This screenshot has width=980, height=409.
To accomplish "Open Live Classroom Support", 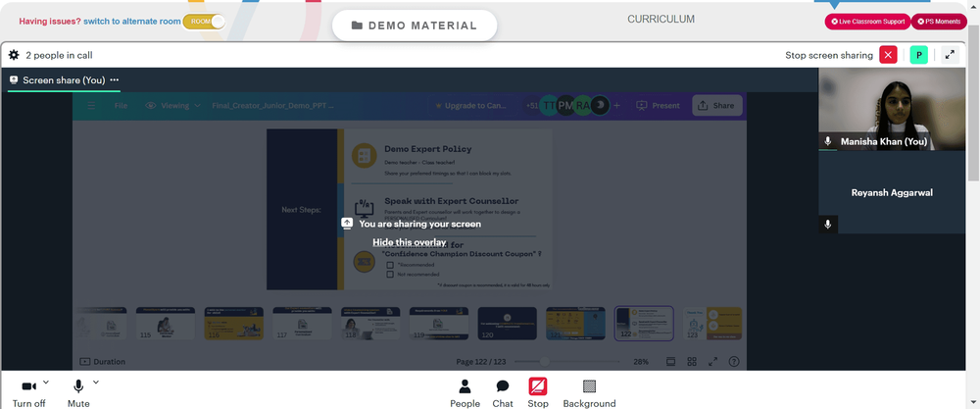I will [x=867, y=22].
